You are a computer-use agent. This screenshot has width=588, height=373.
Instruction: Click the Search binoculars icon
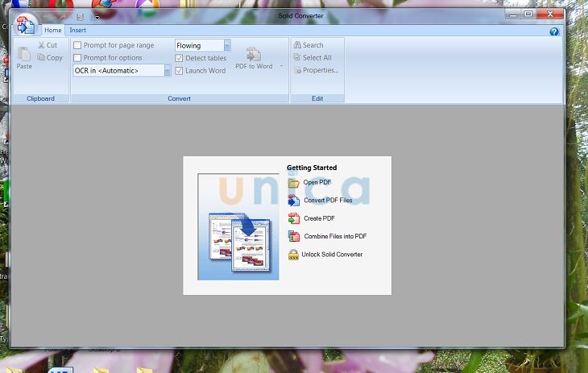(297, 45)
